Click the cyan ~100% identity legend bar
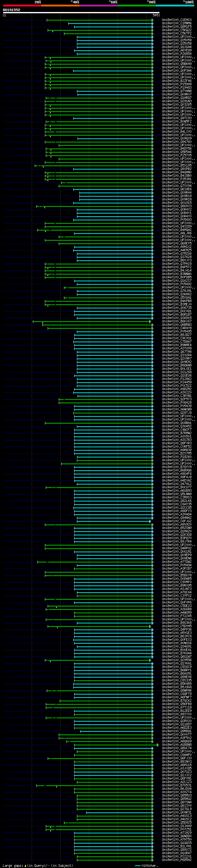Viewport: 197px width, 868px height. [x=175, y=6]
